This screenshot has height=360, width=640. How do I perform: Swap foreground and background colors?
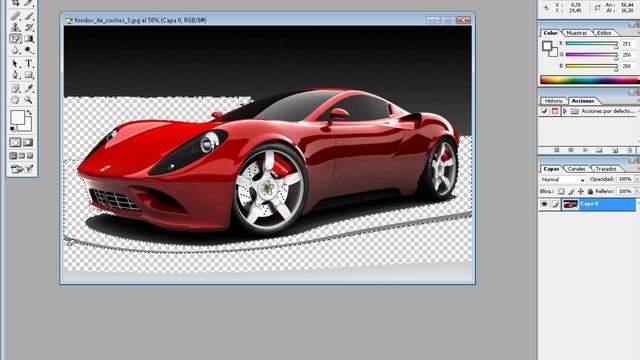coord(29,112)
